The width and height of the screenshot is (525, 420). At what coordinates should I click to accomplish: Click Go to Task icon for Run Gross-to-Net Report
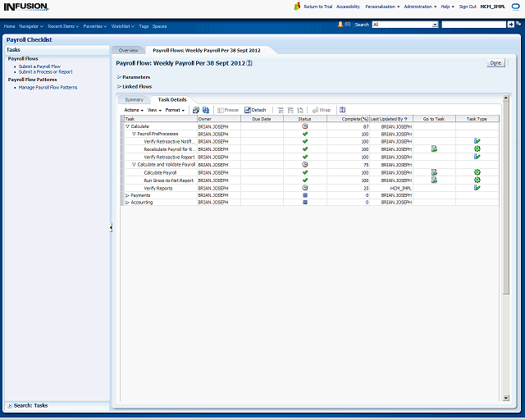pyautogui.click(x=434, y=180)
